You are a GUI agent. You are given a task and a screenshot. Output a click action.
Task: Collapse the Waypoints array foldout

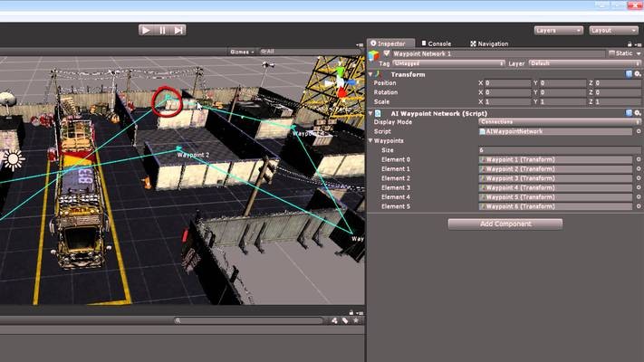pyautogui.click(x=370, y=140)
